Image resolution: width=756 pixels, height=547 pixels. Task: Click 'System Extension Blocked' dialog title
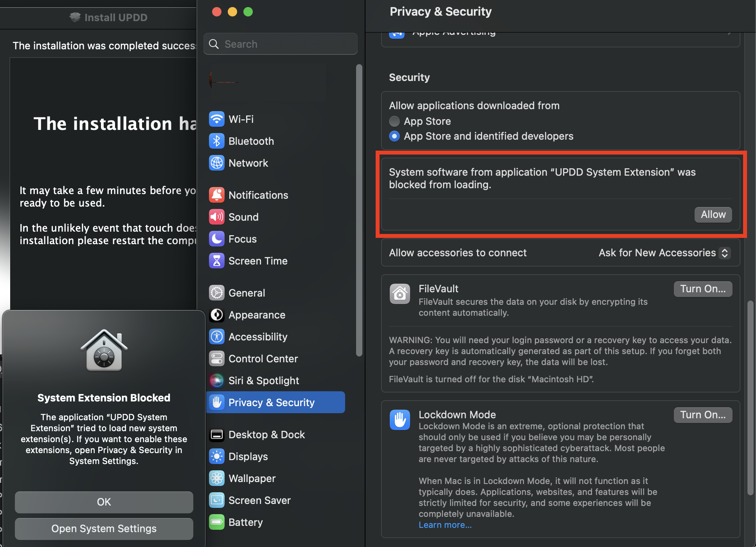click(x=104, y=398)
